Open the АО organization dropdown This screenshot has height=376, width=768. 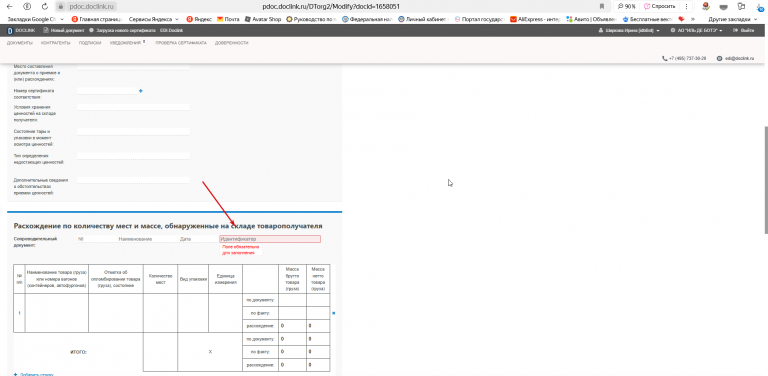tap(696, 30)
